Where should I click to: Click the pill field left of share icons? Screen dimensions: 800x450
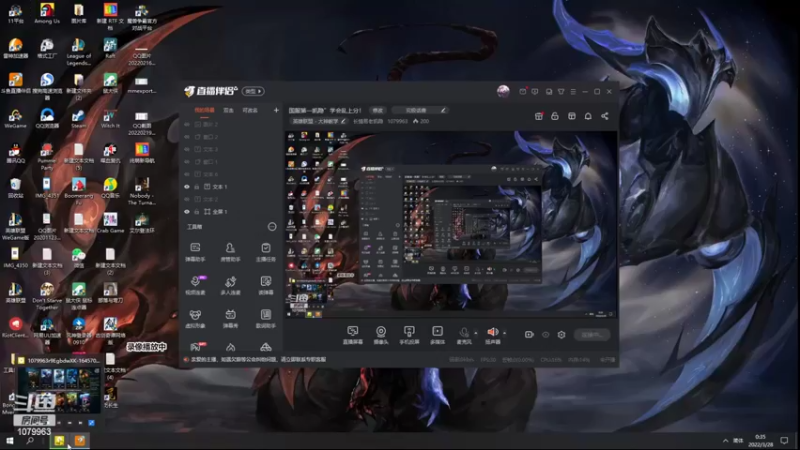pyautogui.click(x=421, y=110)
